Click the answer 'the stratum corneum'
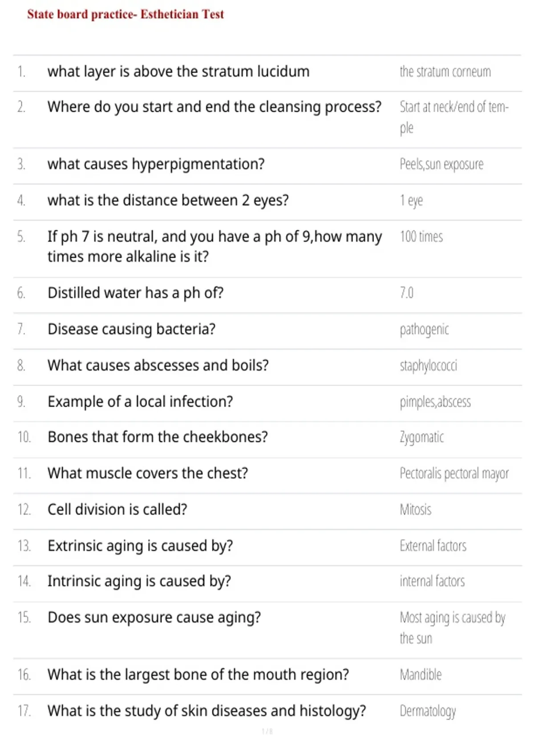Viewport: 534px width, 756px height. click(x=445, y=72)
